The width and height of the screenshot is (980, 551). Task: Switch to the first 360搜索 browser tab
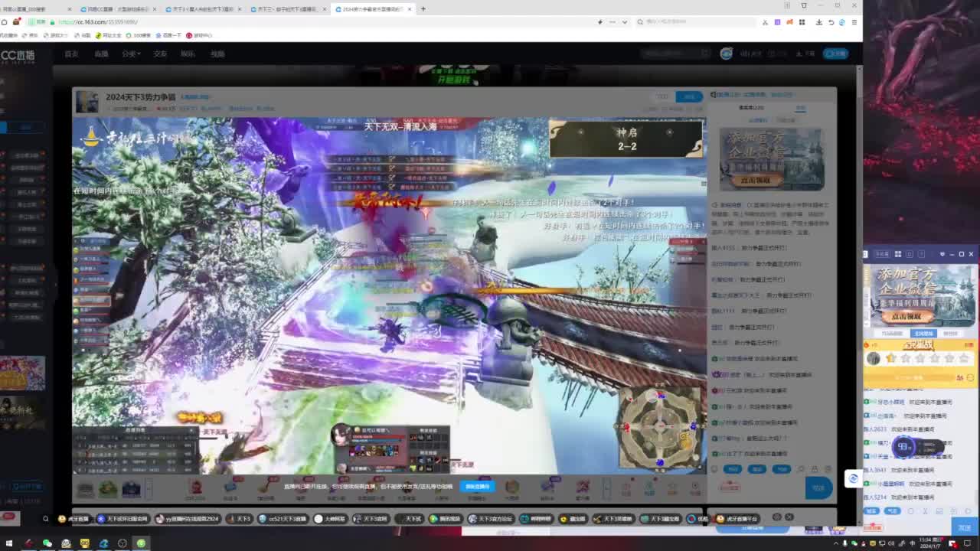(34, 9)
